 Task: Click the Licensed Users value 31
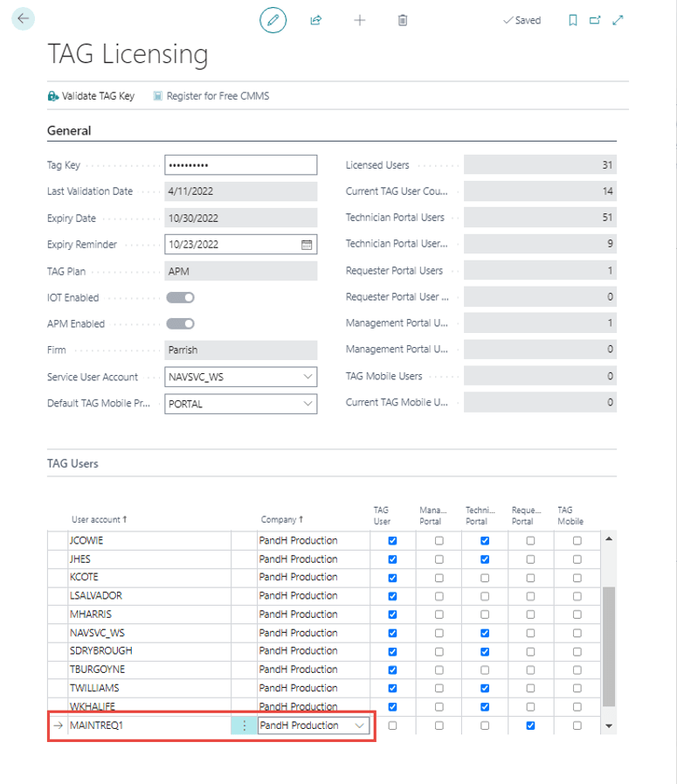(x=540, y=165)
